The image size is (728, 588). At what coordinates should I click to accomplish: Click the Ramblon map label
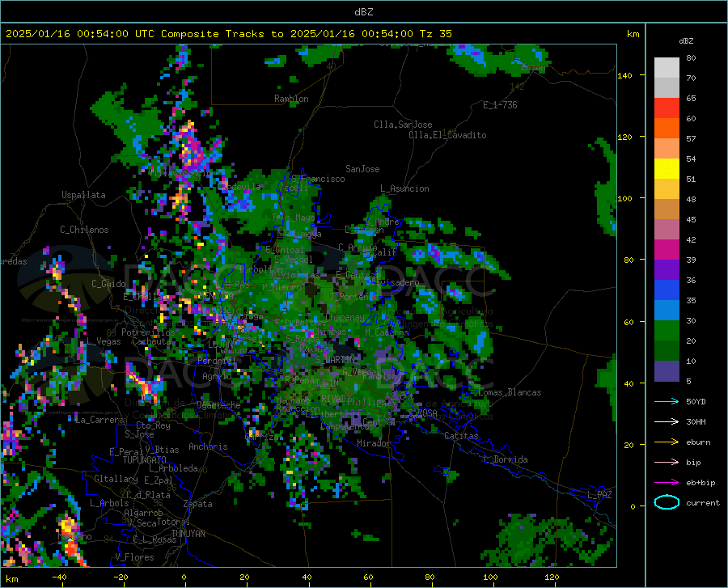pos(291,99)
